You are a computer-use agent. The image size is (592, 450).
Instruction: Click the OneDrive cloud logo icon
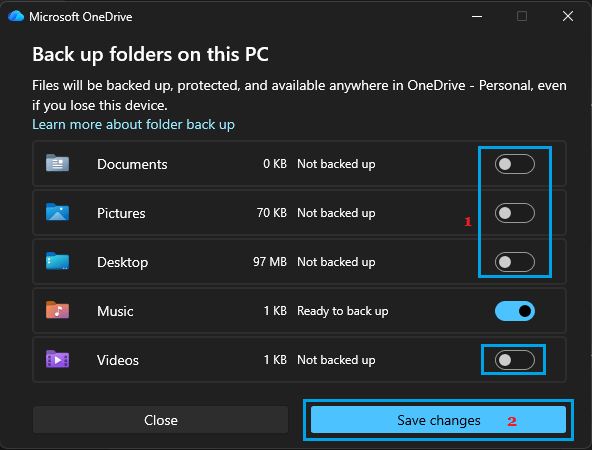16,16
